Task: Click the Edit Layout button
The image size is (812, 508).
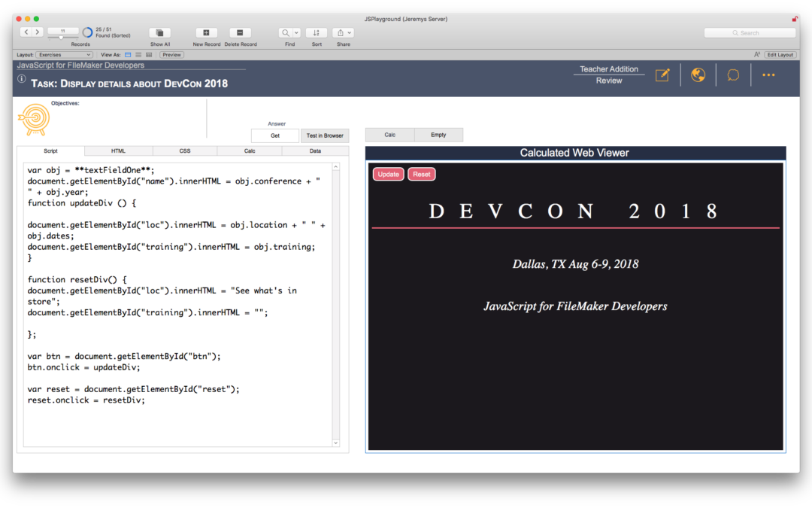Action: click(x=780, y=54)
